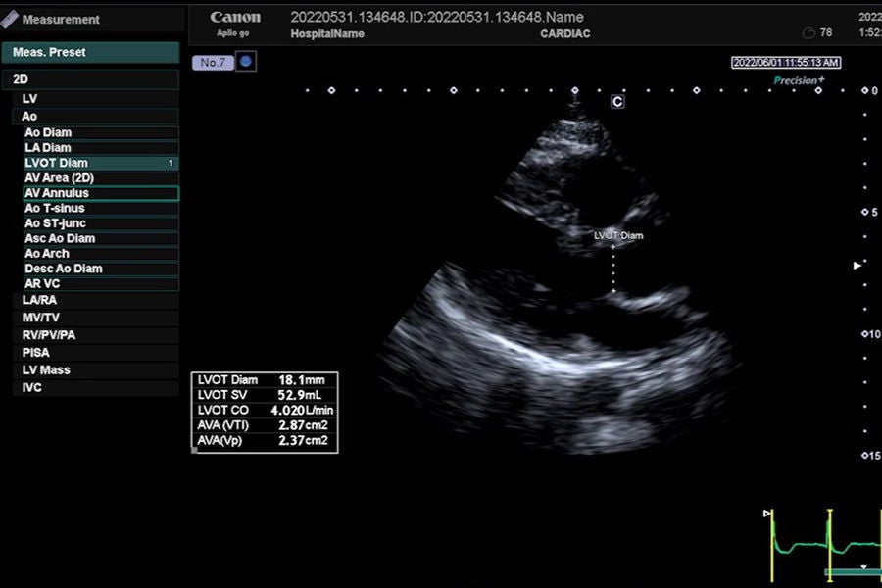Click the AVA (VTI) 2.87cm2 result row
The width and height of the screenshot is (882, 588).
tap(265, 425)
